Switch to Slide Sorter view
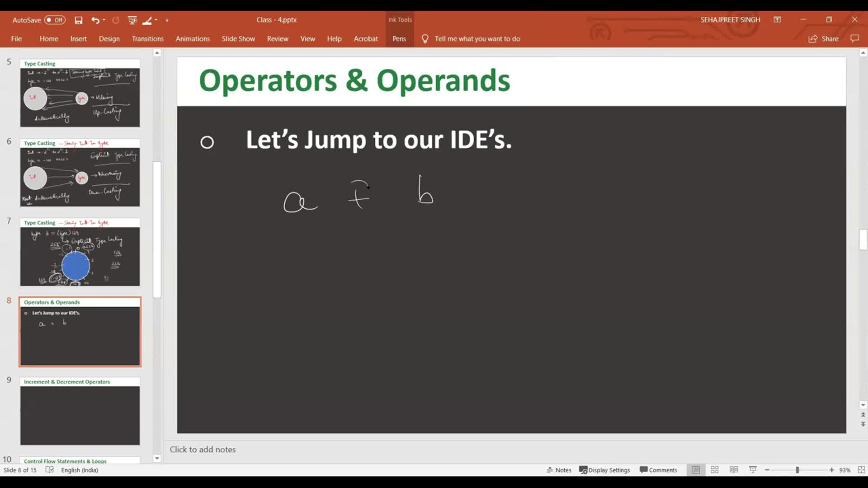868x488 pixels. 715,470
